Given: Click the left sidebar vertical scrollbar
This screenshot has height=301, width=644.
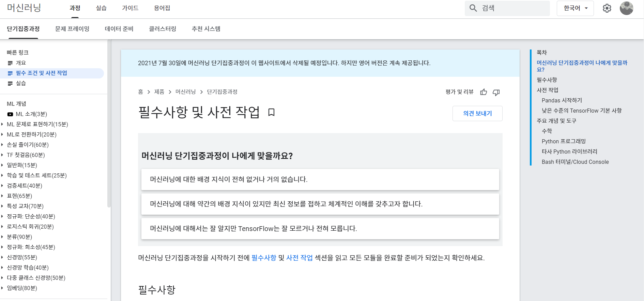Looking at the screenshot, I should 109,123.
